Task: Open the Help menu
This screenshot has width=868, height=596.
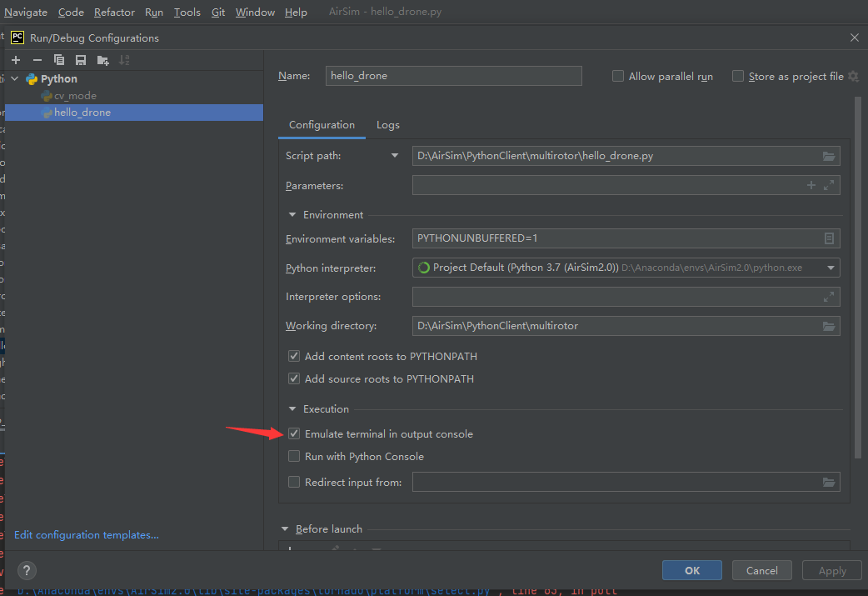Action: [x=296, y=12]
